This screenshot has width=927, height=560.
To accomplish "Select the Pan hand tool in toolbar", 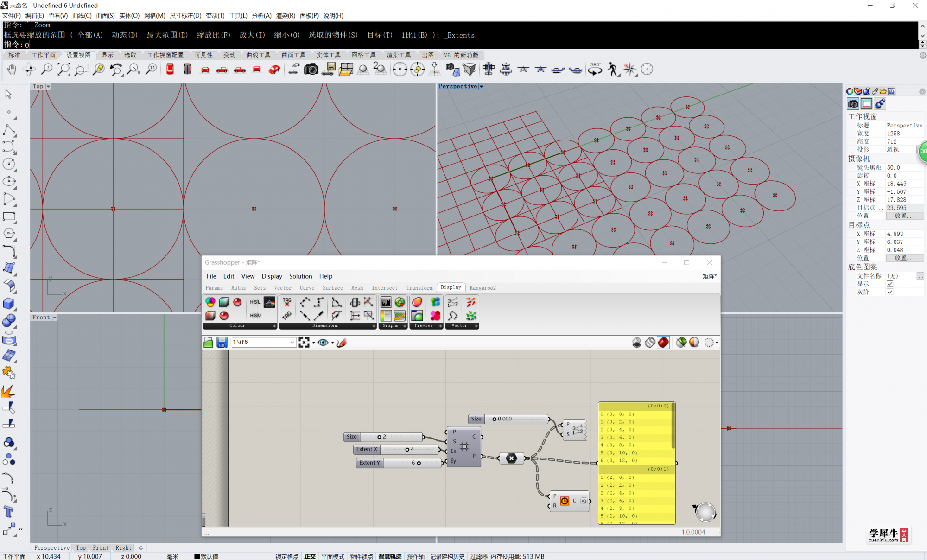I will coord(12,70).
